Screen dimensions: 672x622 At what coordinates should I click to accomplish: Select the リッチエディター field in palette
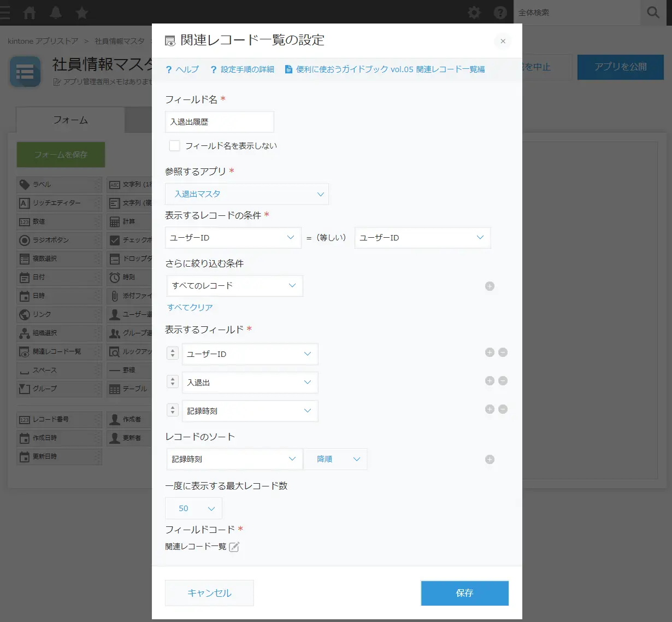click(60, 203)
